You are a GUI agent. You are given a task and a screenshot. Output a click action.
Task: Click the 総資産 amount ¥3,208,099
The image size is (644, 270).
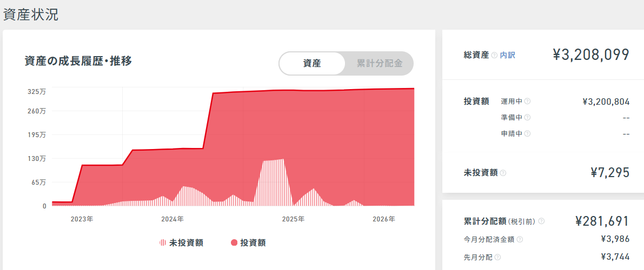tap(591, 55)
